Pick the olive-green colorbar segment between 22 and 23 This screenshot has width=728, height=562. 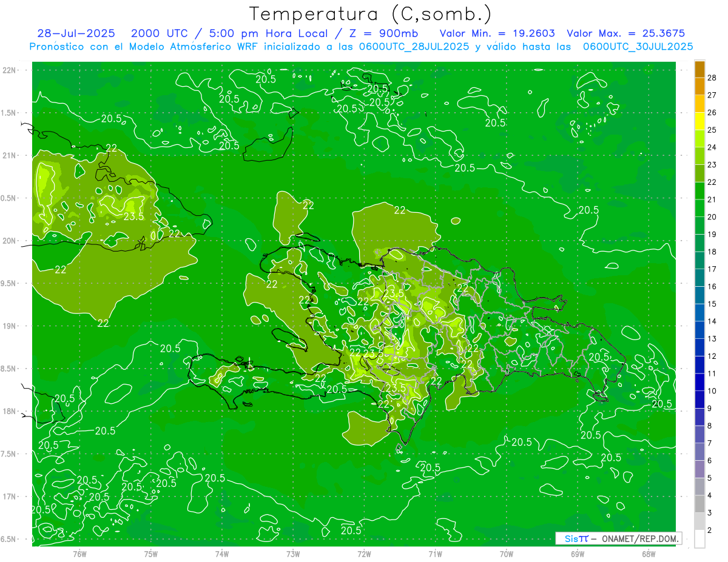(x=699, y=173)
